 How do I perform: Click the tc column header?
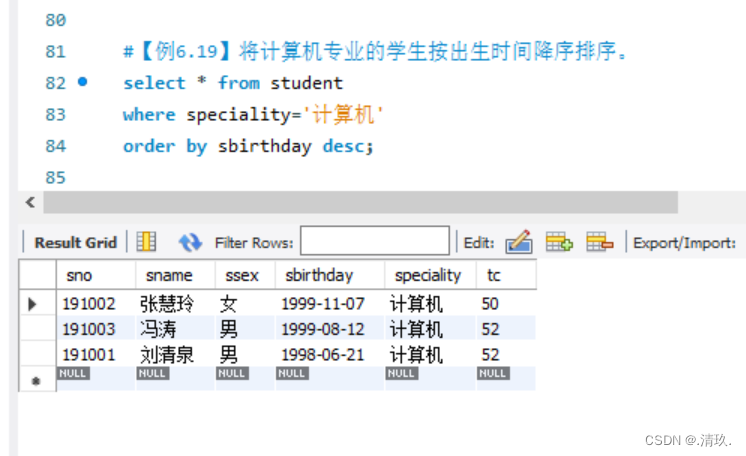(x=506, y=275)
